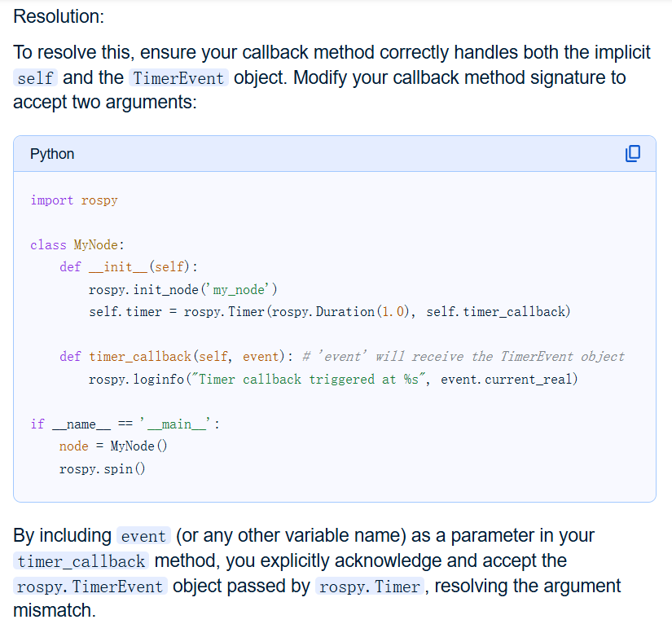Click the "class MyNode:" code line
The width and height of the screenshot is (672, 624).
(x=77, y=244)
